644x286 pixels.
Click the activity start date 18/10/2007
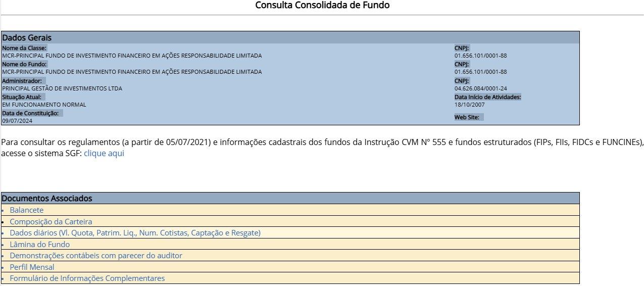[x=469, y=105]
